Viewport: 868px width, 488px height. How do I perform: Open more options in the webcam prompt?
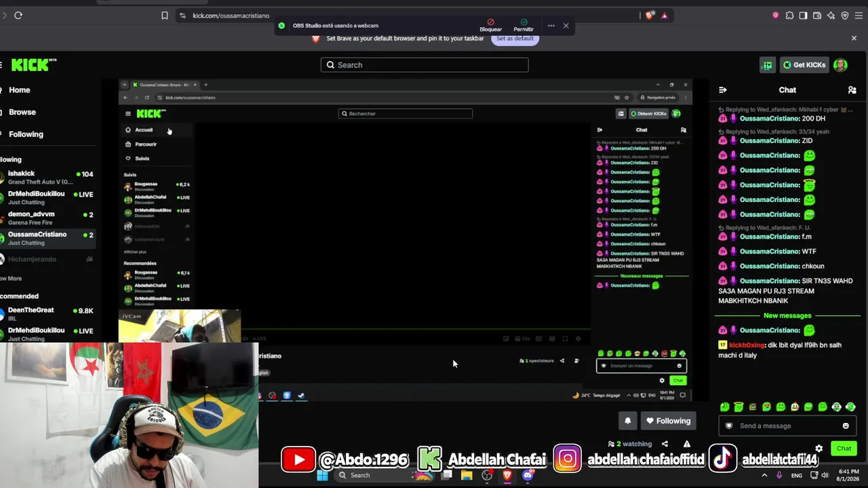[551, 26]
